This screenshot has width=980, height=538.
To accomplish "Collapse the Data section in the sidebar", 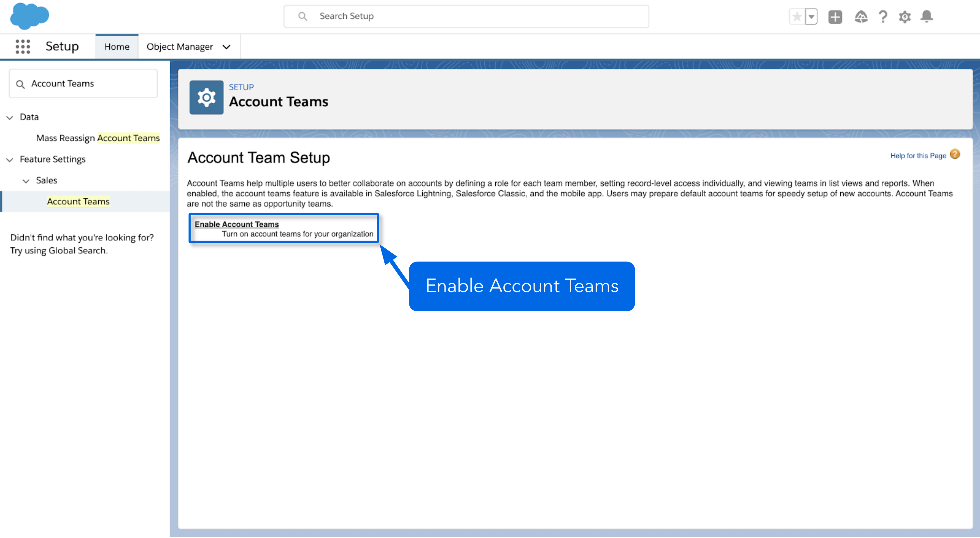I will [x=9, y=117].
